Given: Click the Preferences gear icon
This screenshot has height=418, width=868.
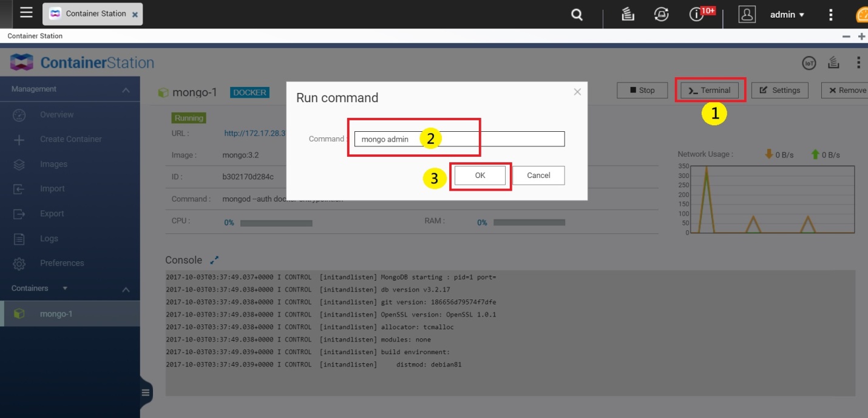Looking at the screenshot, I should pos(19,264).
